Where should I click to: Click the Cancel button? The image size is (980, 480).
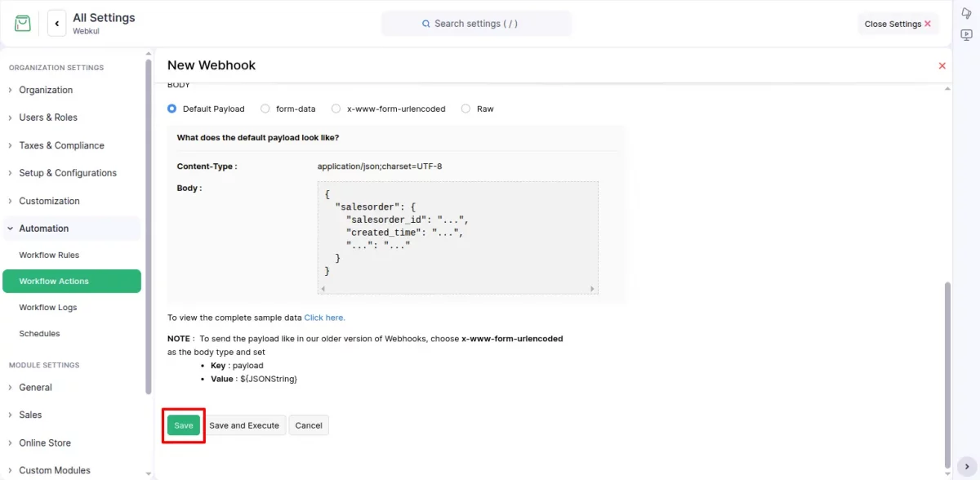pos(309,425)
